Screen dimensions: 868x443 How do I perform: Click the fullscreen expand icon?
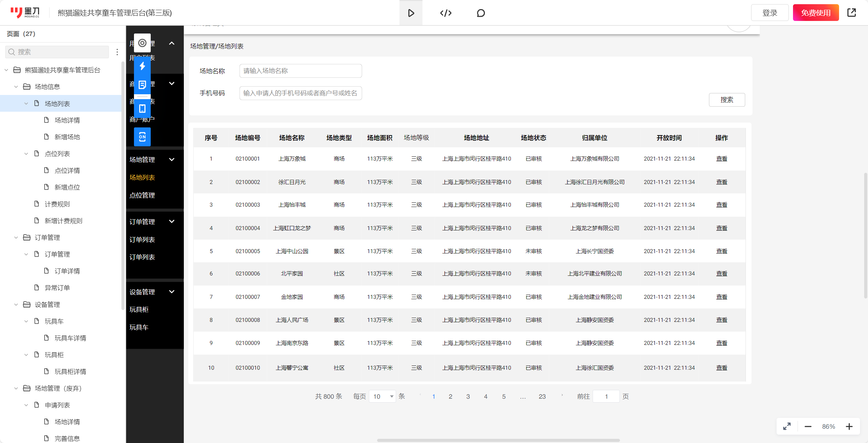[787, 426]
